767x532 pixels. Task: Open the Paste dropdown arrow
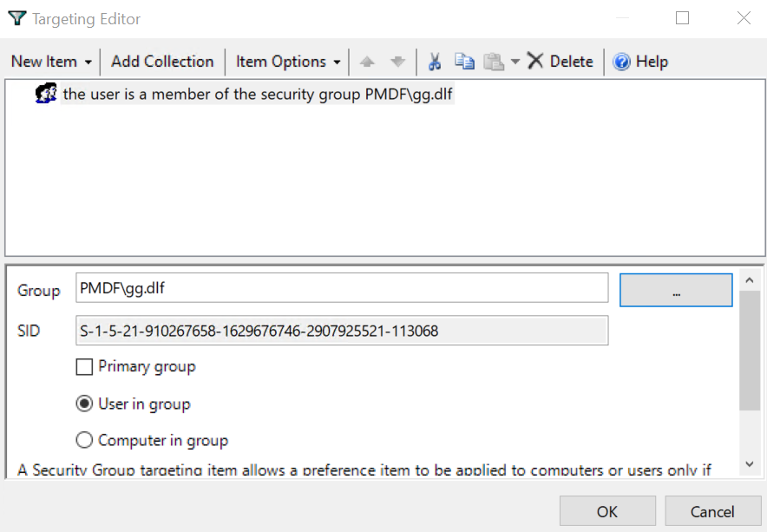pyautogui.click(x=515, y=62)
